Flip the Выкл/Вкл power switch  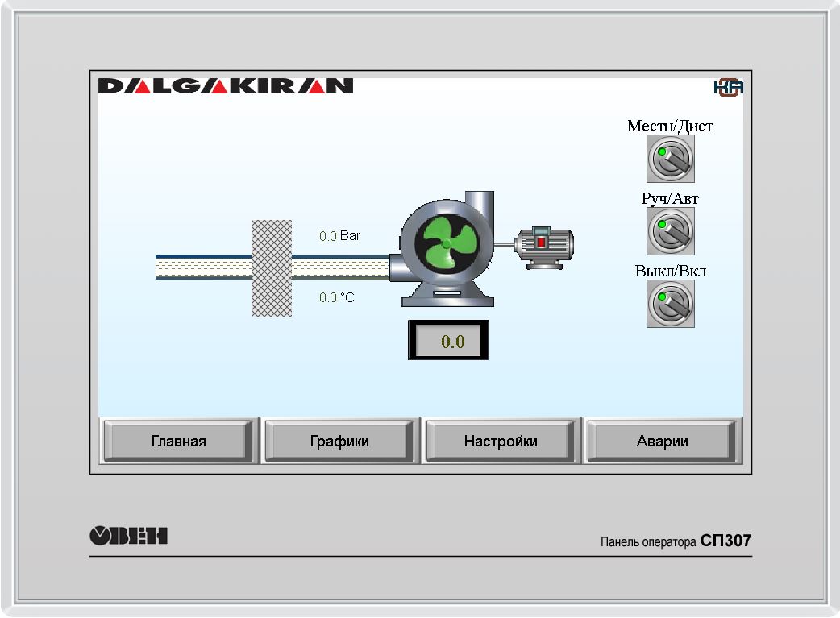[670, 304]
